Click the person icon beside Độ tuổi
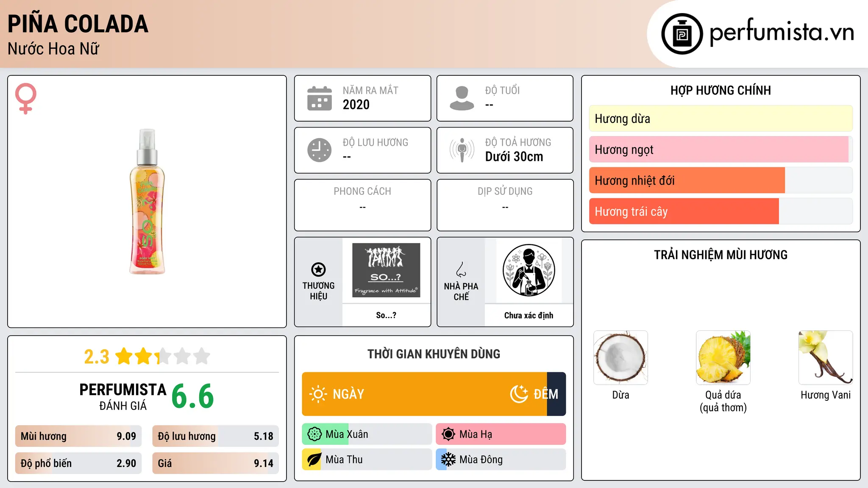The height and width of the screenshot is (488, 868). 462,98
